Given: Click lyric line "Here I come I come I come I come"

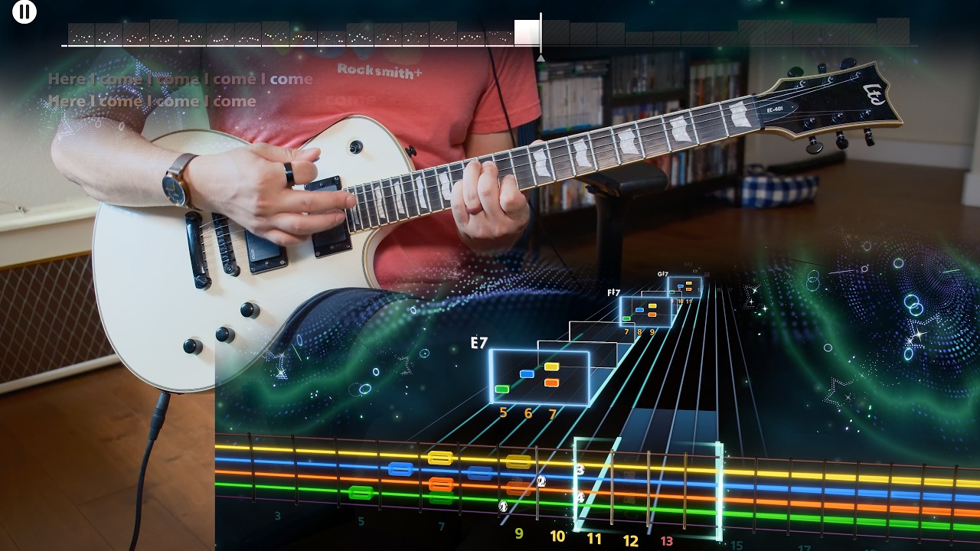Looking at the screenshot, I should coord(181,79).
